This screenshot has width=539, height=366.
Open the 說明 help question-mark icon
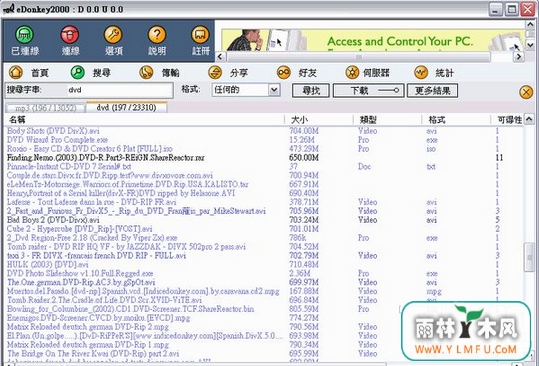[157, 35]
